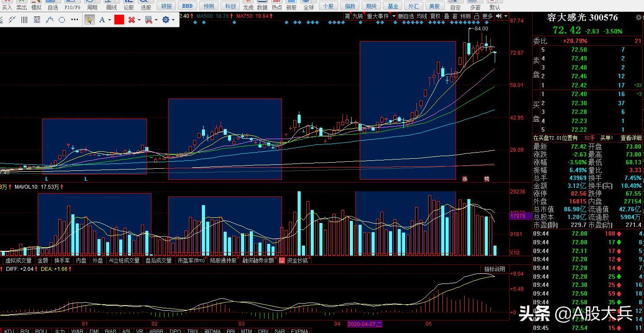Click 删自选 to remove from watchlist
The height and width of the screenshot is (333, 644).
tap(406, 16)
